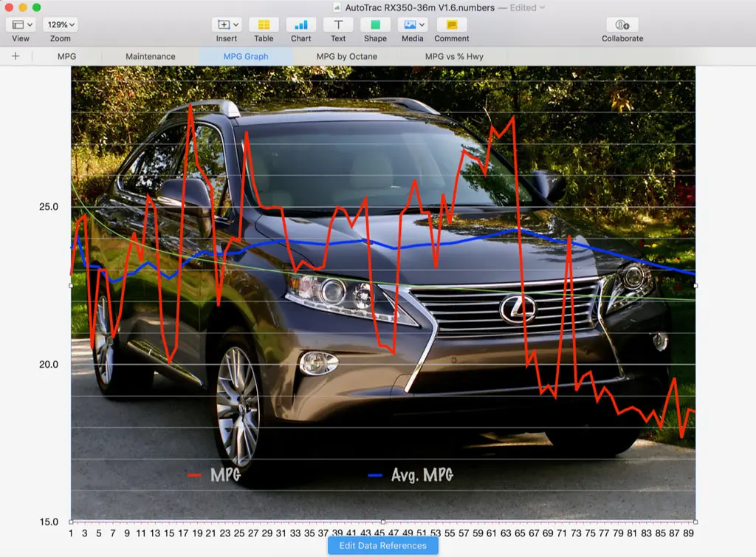Click the x-axis label 1

71,533
